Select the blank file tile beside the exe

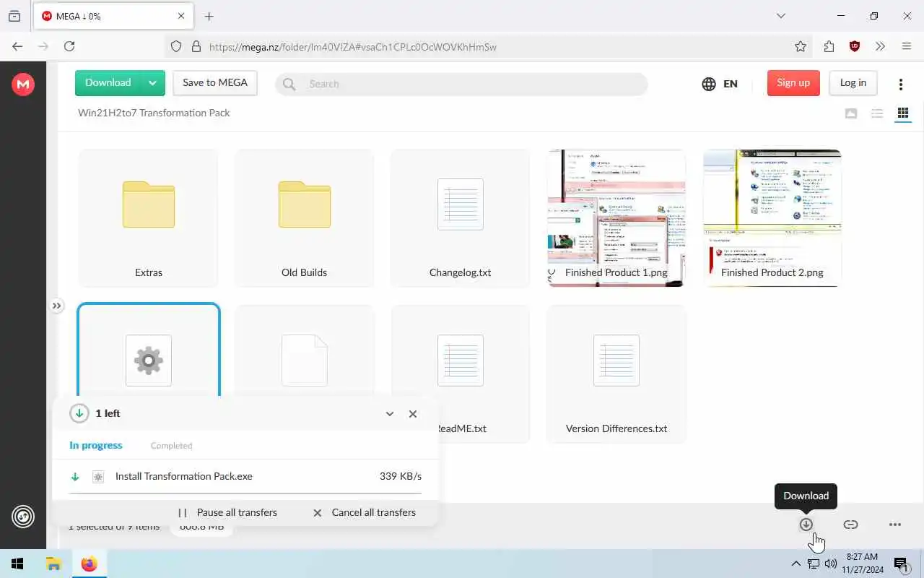click(x=305, y=350)
